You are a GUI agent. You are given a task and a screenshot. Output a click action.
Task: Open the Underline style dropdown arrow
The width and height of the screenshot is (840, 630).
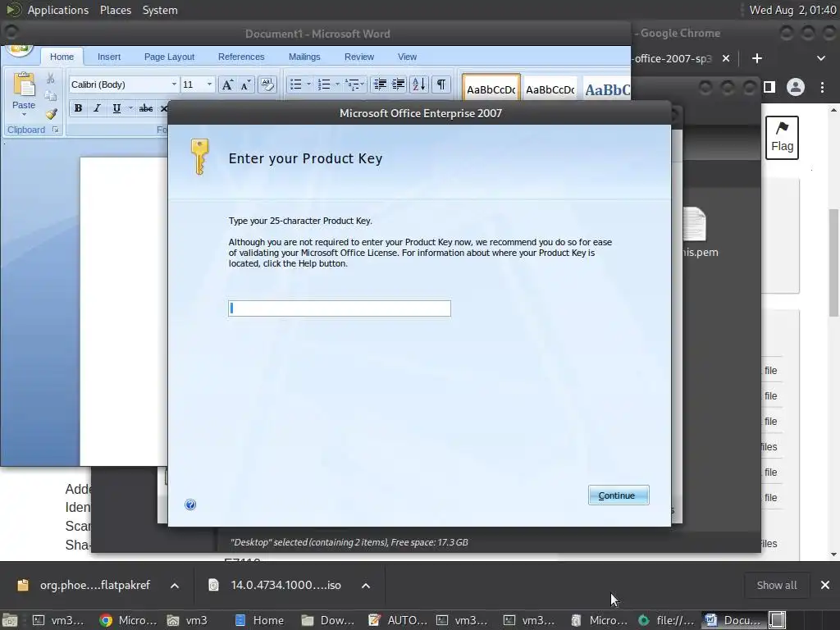(130, 108)
